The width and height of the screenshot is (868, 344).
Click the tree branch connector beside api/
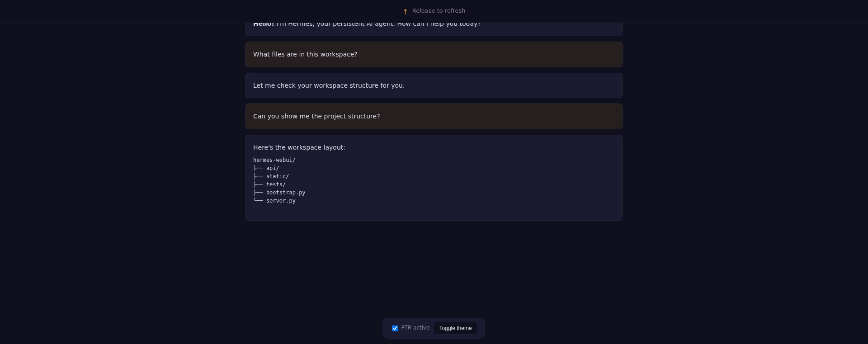point(258,168)
